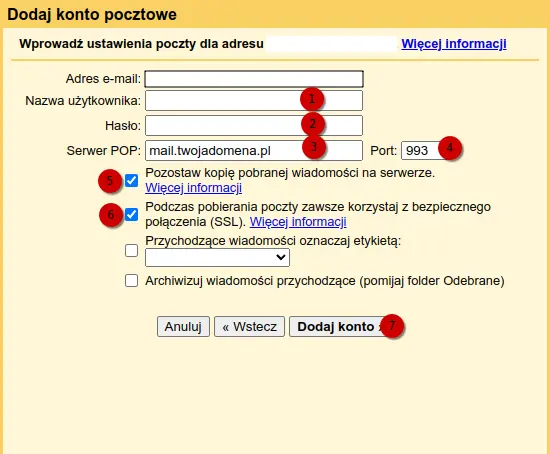Open Więcej informacji link in header

454,44
